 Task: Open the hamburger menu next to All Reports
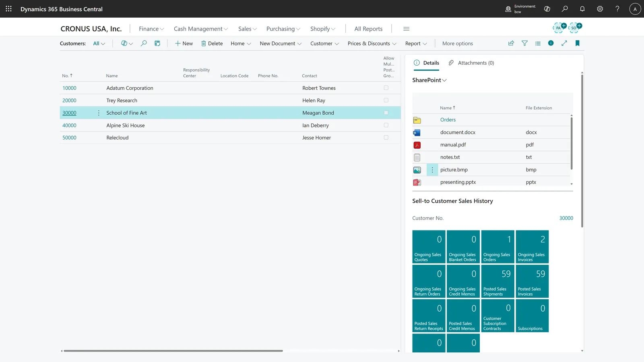406,29
